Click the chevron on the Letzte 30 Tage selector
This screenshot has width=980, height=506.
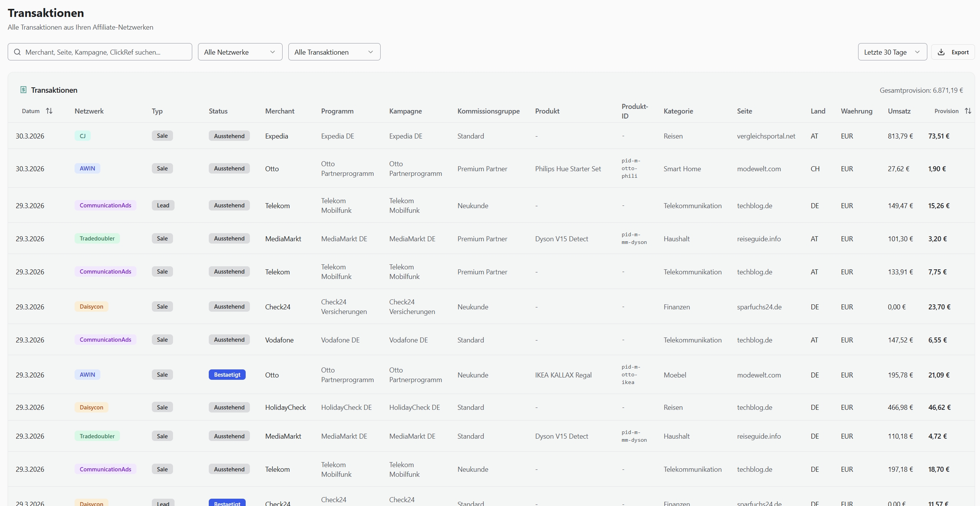(x=918, y=52)
